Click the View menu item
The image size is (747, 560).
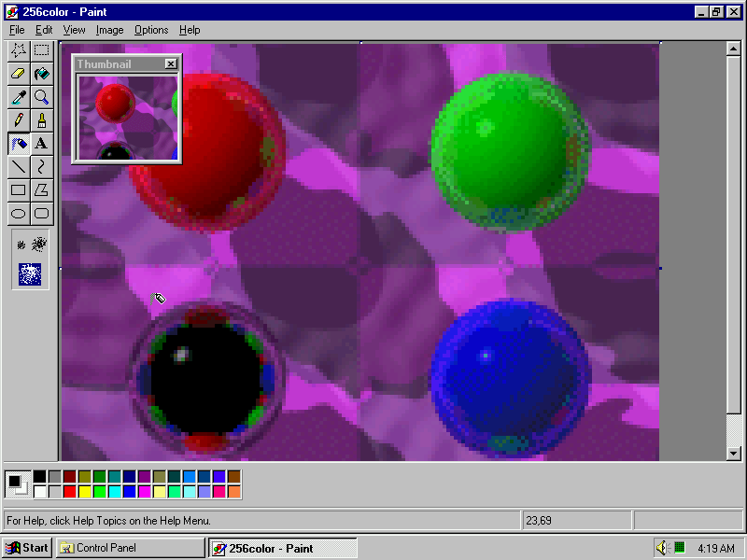(74, 30)
